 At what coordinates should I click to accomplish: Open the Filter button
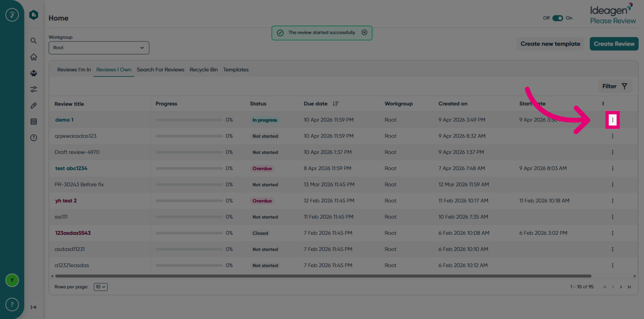tap(615, 86)
